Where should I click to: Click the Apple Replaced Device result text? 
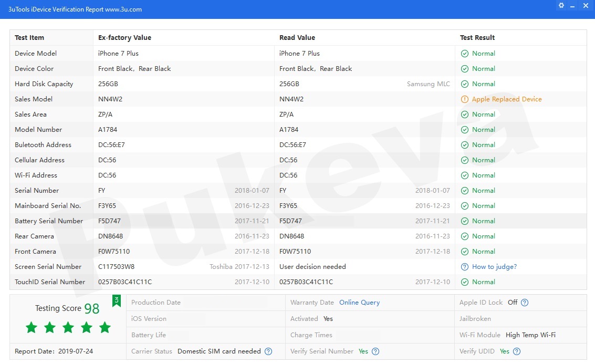[x=507, y=99]
